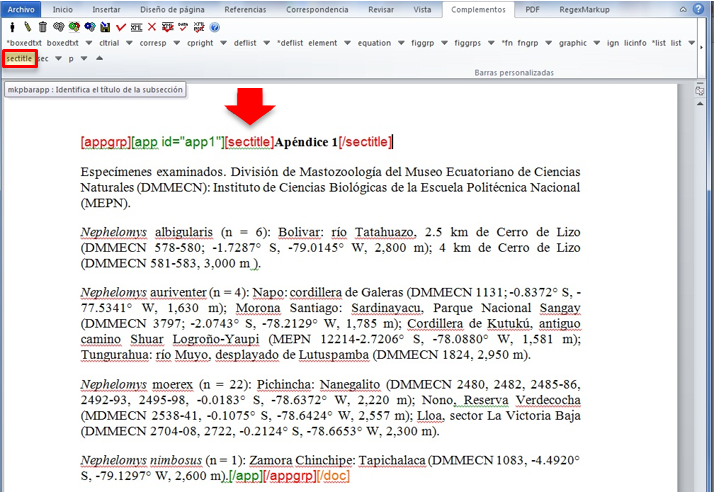The width and height of the screenshot is (714, 492).
Task: Click the blue help question mark in markup toolbar
Action: click(x=214, y=26)
